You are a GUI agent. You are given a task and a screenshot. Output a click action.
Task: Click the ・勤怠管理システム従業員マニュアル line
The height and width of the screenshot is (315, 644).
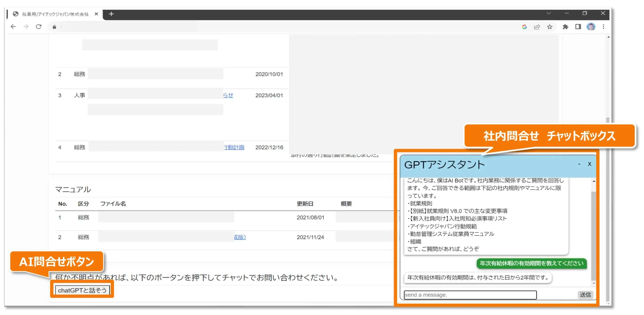click(x=451, y=234)
